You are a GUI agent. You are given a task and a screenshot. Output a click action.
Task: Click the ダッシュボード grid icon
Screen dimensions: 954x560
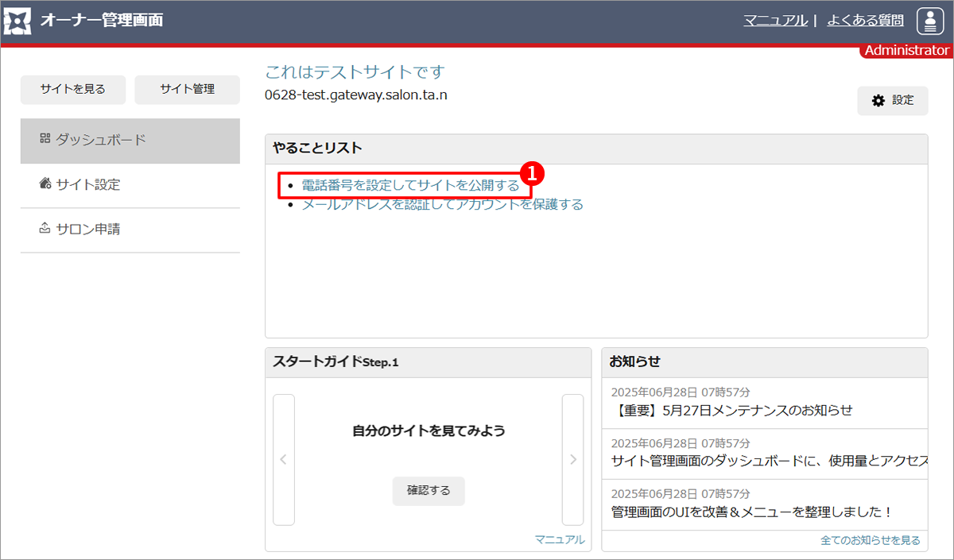(x=45, y=139)
